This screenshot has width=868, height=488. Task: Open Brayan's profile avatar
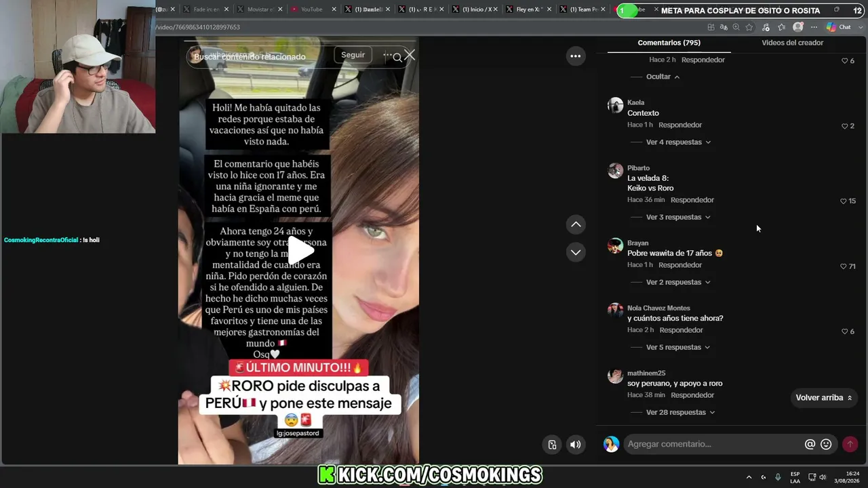tap(615, 245)
